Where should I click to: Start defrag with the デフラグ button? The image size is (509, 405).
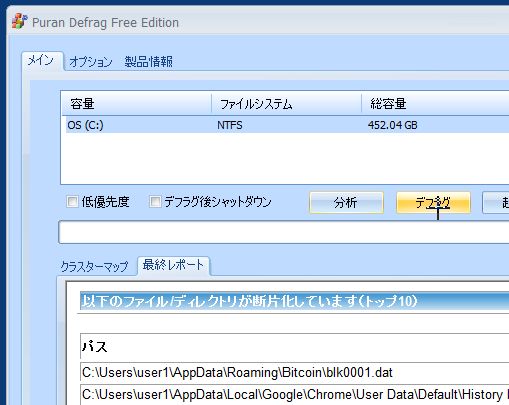(x=433, y=202)
